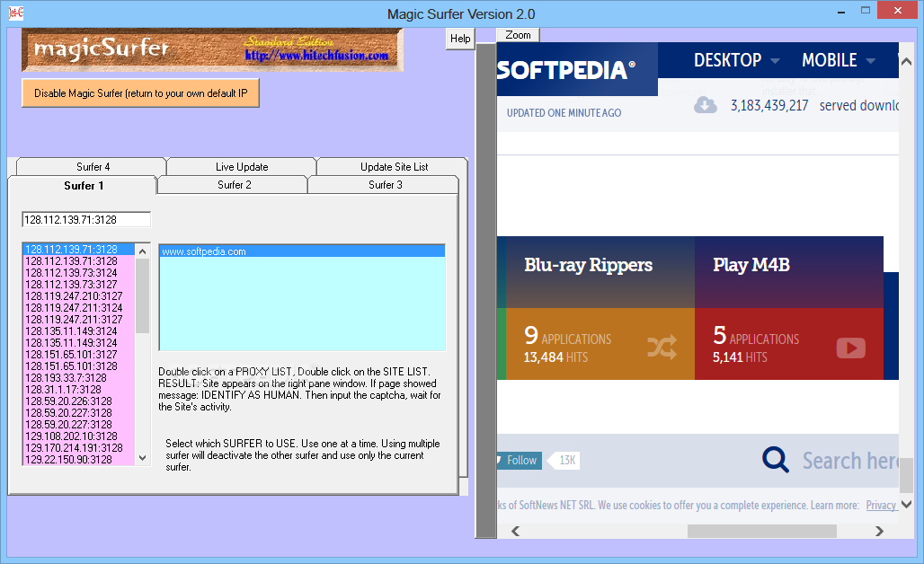Select proxy 128.112.139.73:3124
924x564 pixels.
79,273
